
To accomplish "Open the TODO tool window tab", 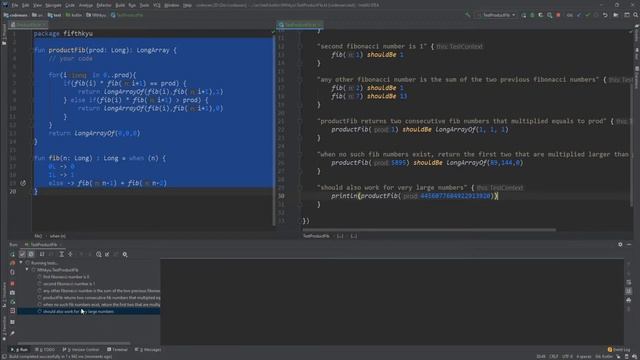I will 45,350.
